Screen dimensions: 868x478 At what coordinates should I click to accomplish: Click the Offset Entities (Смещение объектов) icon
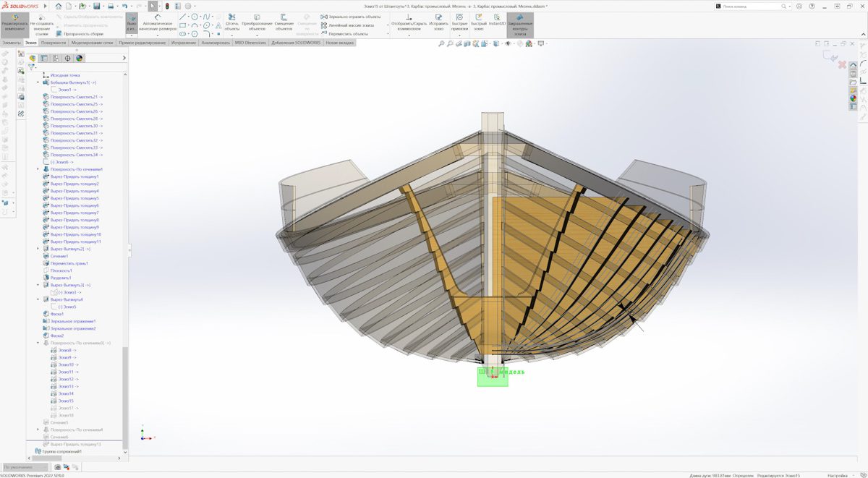tap(284, 22)
